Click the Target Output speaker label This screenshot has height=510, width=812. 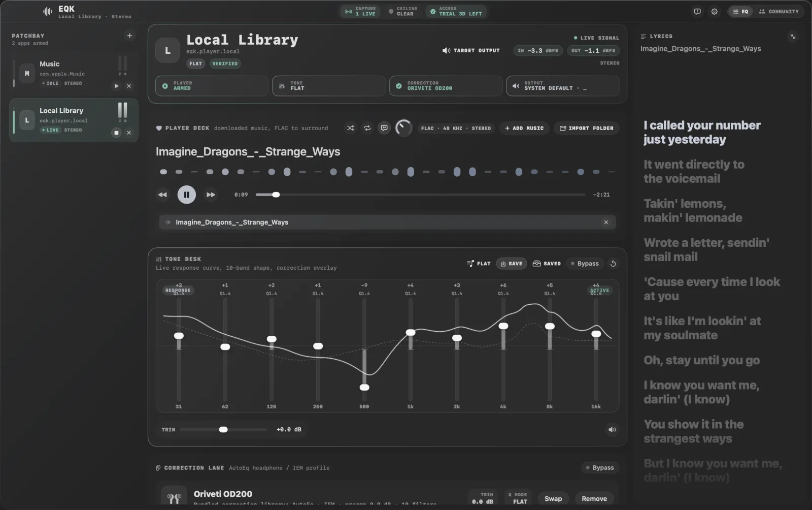(x=471, y=50)
